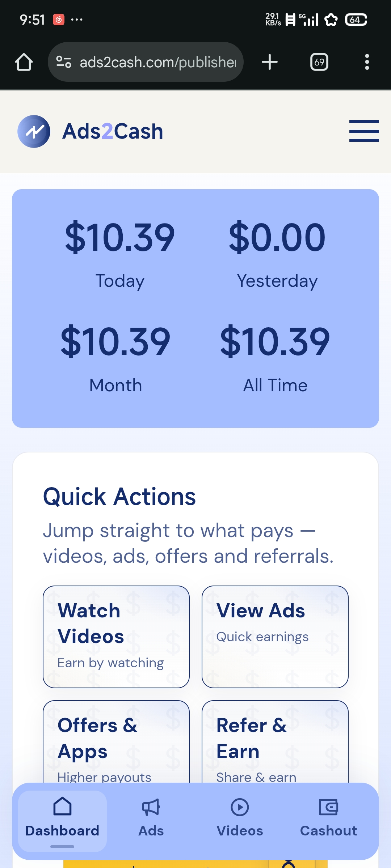This screenshot has width=391, height=868.
Task: Tap the battery indicator in status bar
Action: [x=356, y=20]
